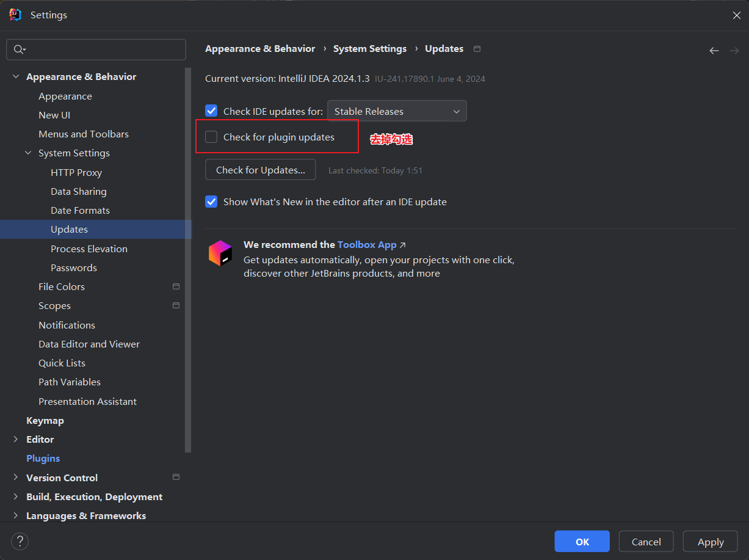Collapse the Appearance & Behavior section
Screen dimensions: 749x560
pyautogui.click(x=16, y=76)
